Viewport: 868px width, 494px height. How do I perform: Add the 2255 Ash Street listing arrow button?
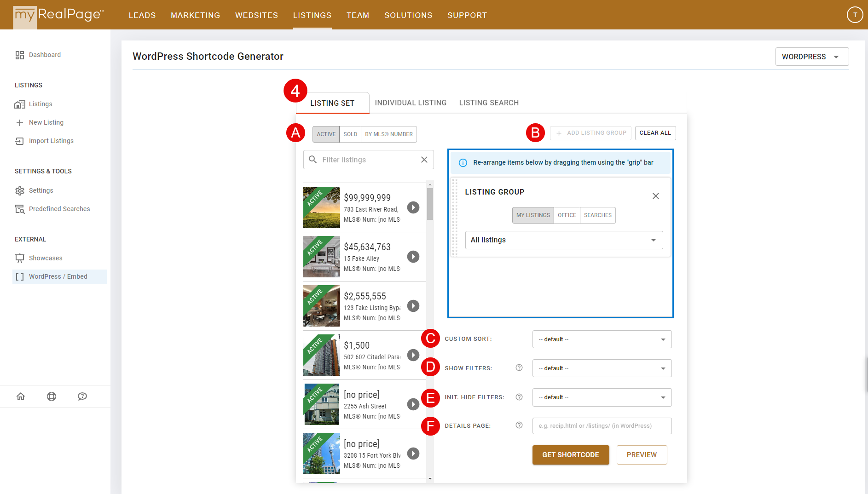coord(413,404)
